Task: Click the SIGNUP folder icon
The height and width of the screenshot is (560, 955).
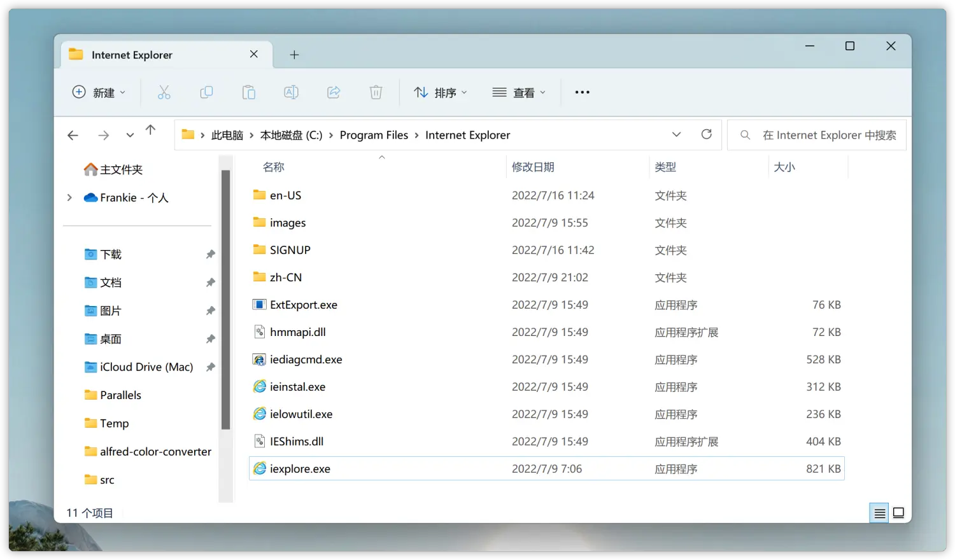Action: (259, 249)
